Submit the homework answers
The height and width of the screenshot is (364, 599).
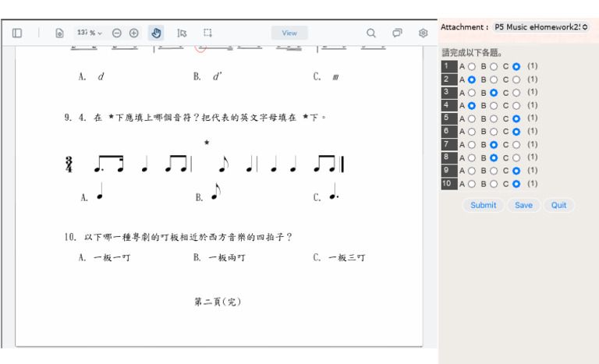(x=484, y=205)
